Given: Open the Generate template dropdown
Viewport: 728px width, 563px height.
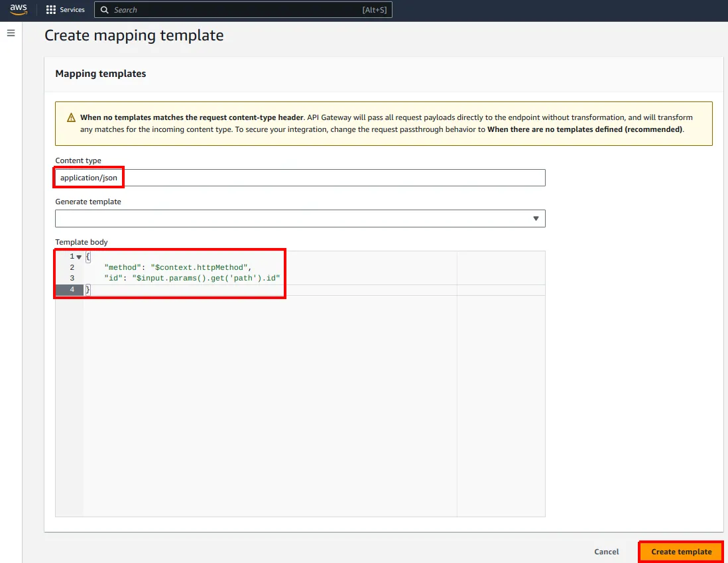Looking at the screenshot, I should click(x=300, y=218).
